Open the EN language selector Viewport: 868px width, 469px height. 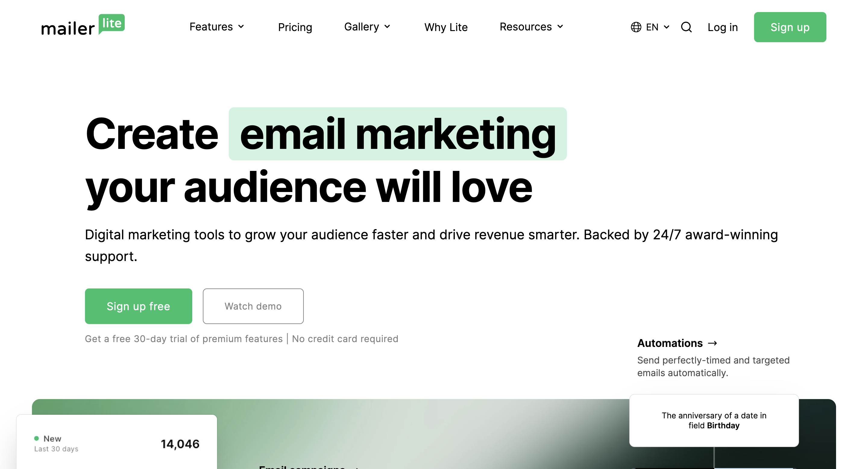pos(650,27)
